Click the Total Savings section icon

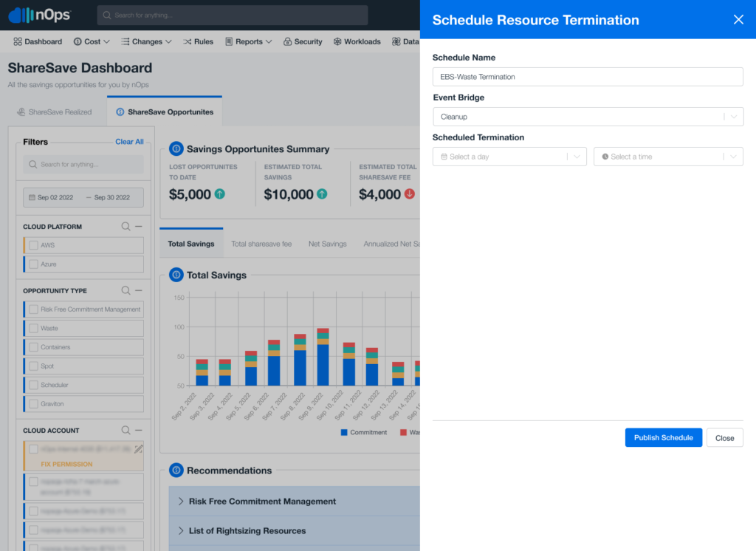coord(176,275)
